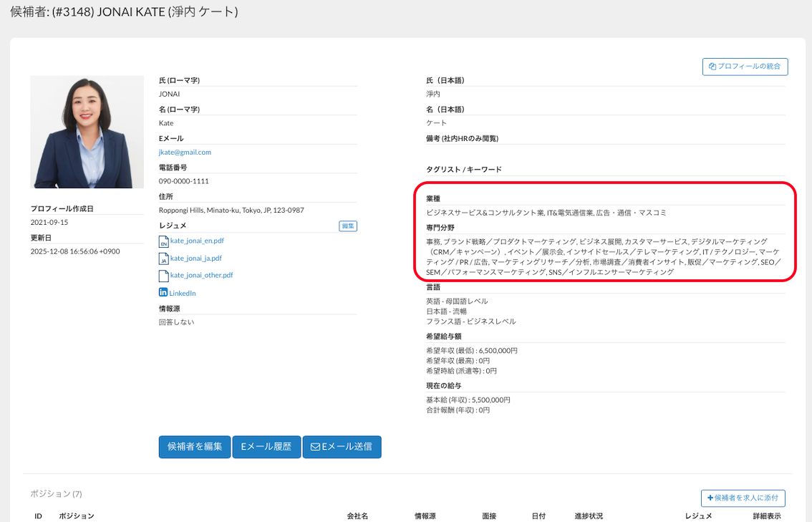
Task: Click the blank file icon beside kate_jonai_other.pdf
Action: tap(163, 276)
